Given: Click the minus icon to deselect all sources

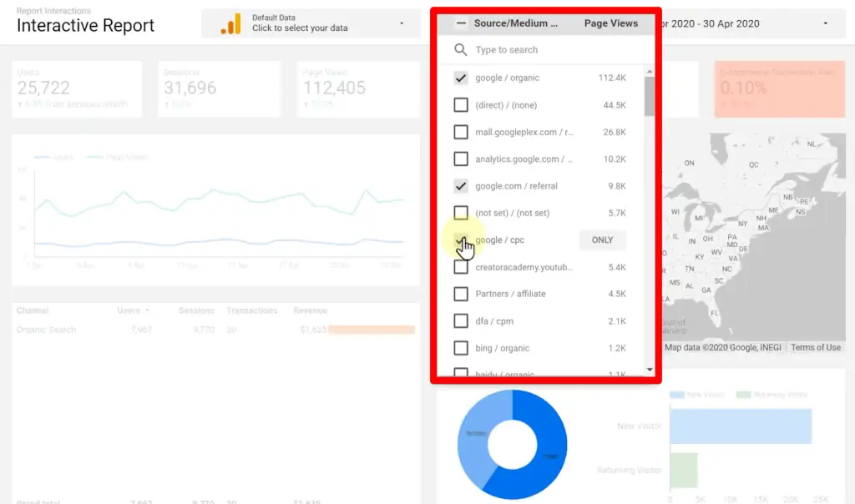Looking at the screenshot, I should pyautogui.click(x=460, y=23).
